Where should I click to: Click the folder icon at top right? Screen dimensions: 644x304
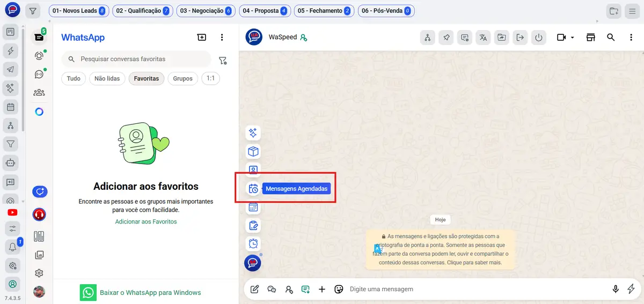[x=613, y=11]
